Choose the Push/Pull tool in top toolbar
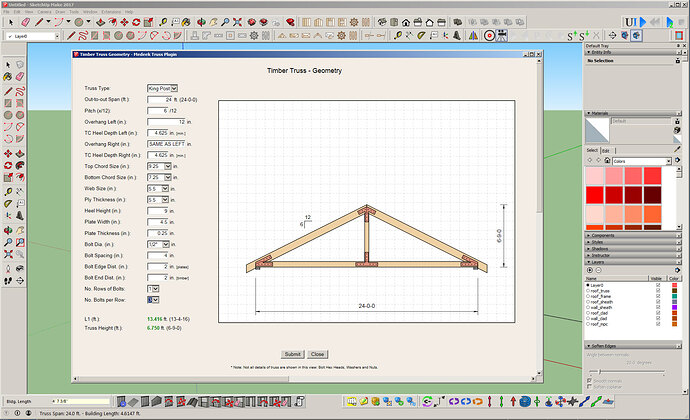 tap(101, 22)
